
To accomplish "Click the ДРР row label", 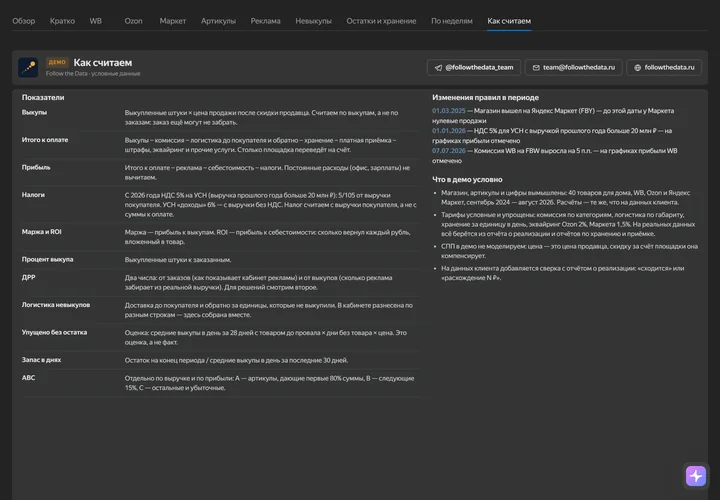I will click(28, 277).
